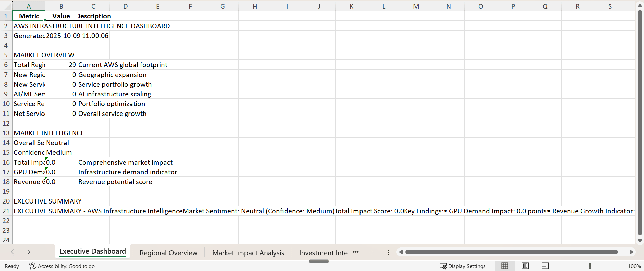Select Current AWS global footprint cell
The image size is (644, 271).
coord(123,65)
